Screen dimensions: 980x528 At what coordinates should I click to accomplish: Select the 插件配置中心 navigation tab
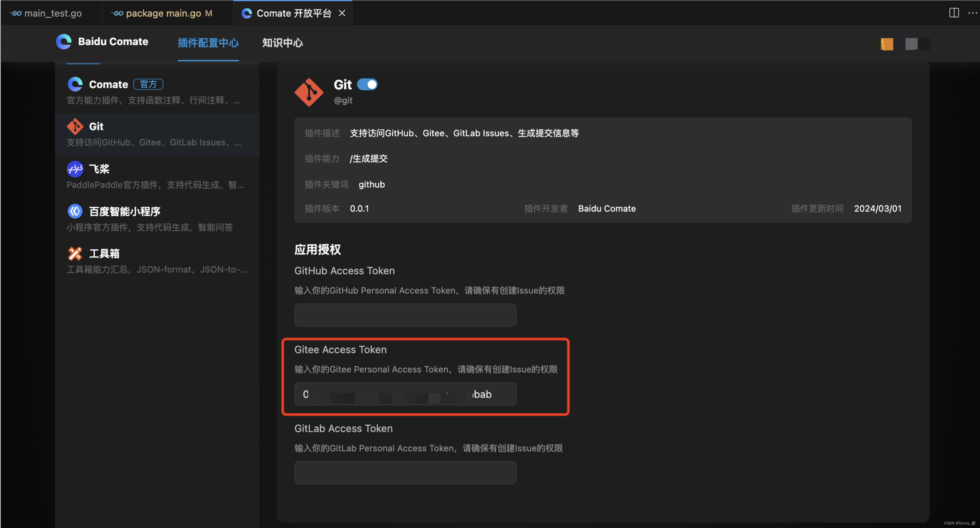(208, 43)
